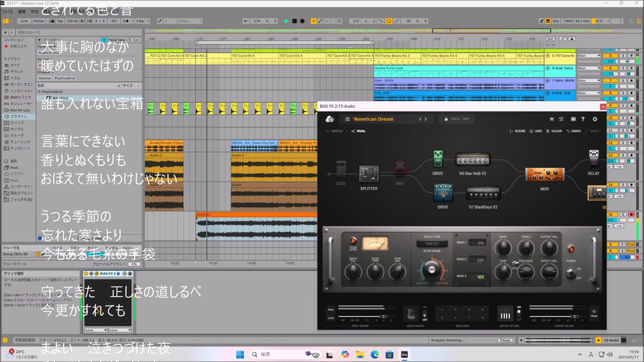Click the INPUT VOL knob on delay
Screen dimensions: 644x362
click(353, 271)
